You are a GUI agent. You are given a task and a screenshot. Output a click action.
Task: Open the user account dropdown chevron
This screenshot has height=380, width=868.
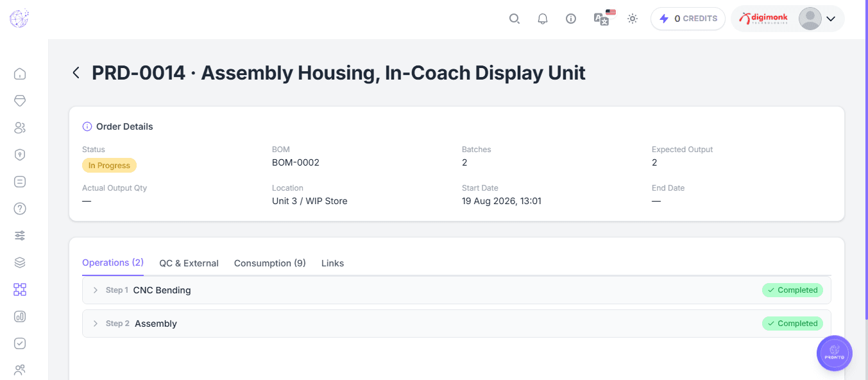pos(831,19)
